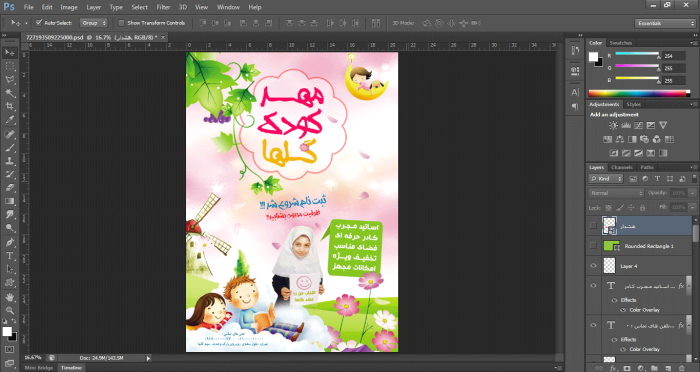Screen dimensions: 700x372
Task: Select the Hand tool
Action: [9, 297]
